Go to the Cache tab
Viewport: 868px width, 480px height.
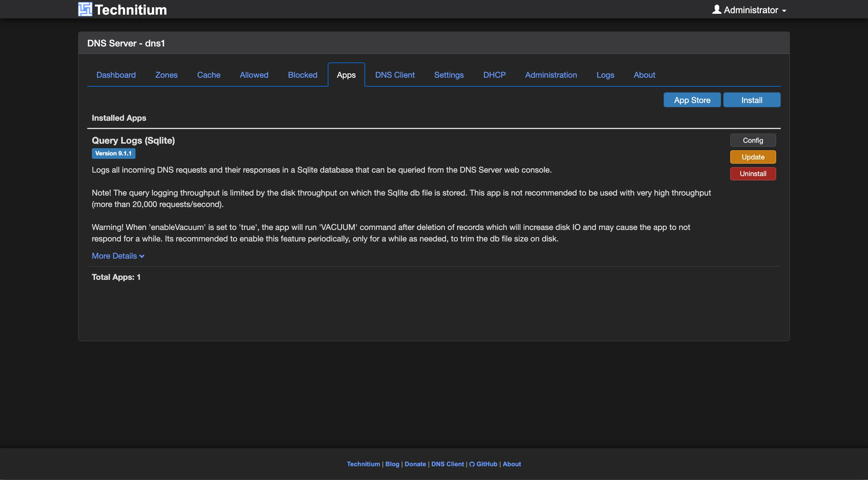209,75
